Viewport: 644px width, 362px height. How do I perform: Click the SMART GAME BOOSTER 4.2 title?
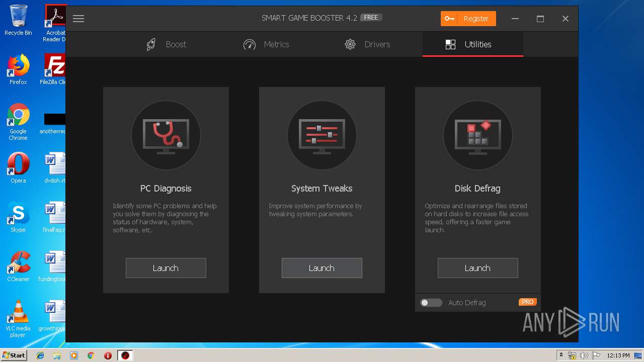click(x=309, y=18)
